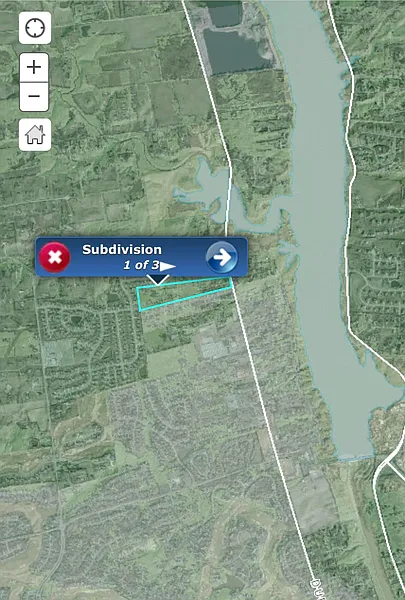The height and width of the screenshot is (600, 405).
Task: Close the Subdivision popup with the red X
Action: (x=54, y=257)
